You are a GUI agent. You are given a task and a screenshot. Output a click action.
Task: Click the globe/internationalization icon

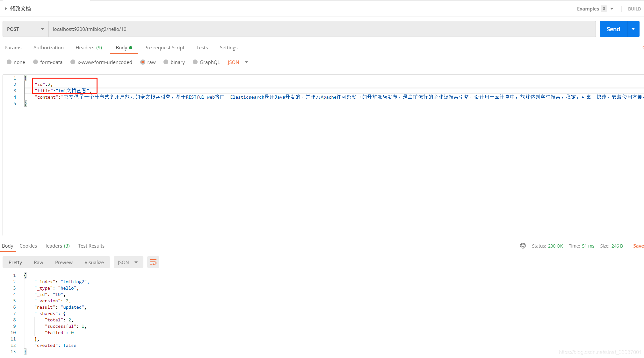pos(522,246)
